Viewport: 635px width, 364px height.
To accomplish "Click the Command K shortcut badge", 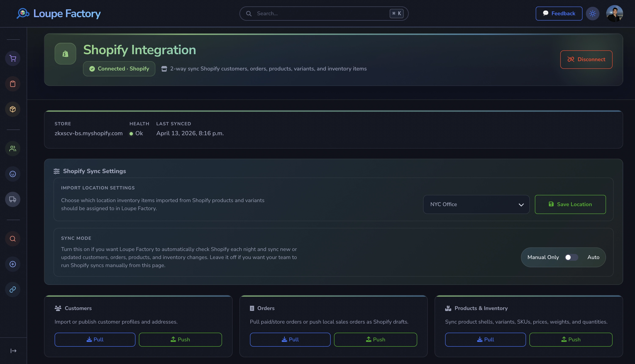I will [396, 14].
